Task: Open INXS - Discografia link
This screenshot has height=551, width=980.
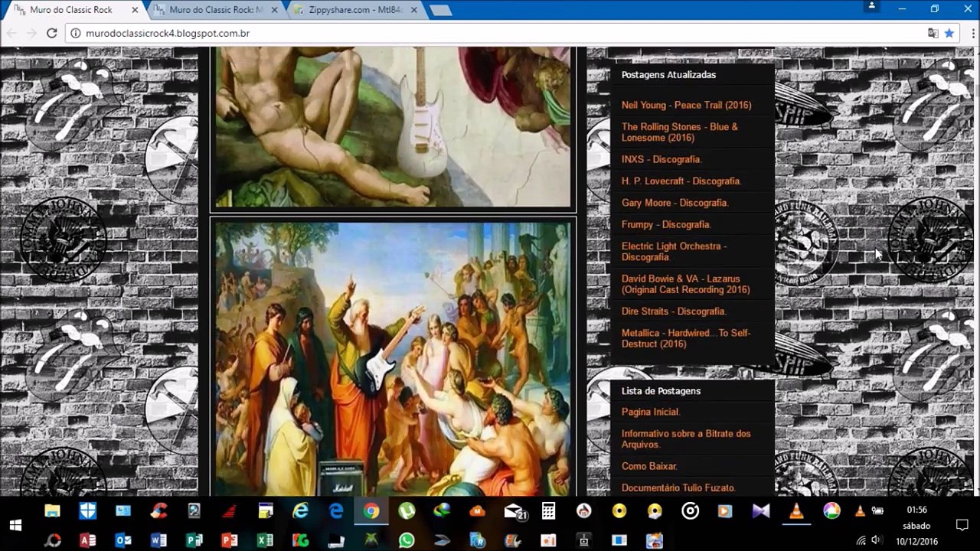Action: pos(661,159)
